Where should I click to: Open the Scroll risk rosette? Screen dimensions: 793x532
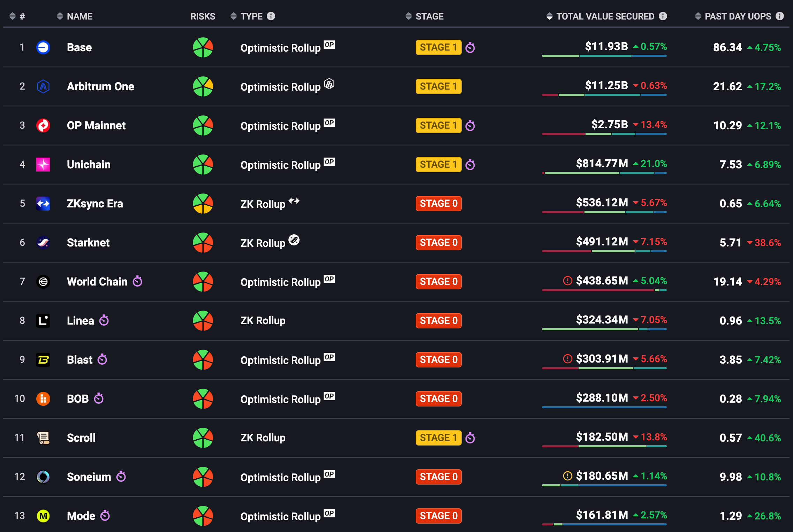pyautogui.click(x=203, y=438)
